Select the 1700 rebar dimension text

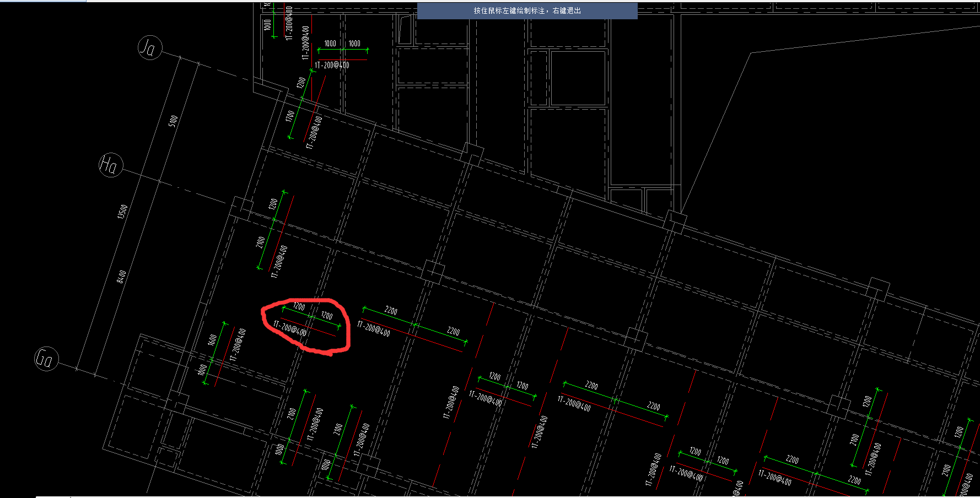point(290,116)
